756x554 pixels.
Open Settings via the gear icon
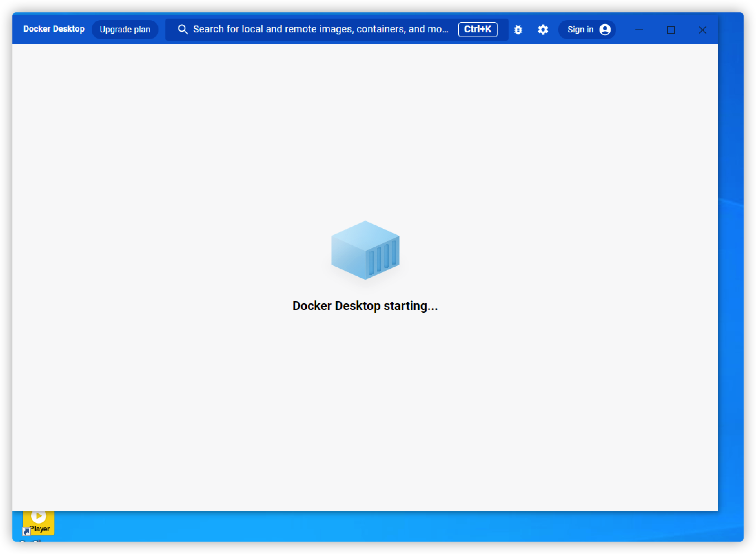click(543, 30)
